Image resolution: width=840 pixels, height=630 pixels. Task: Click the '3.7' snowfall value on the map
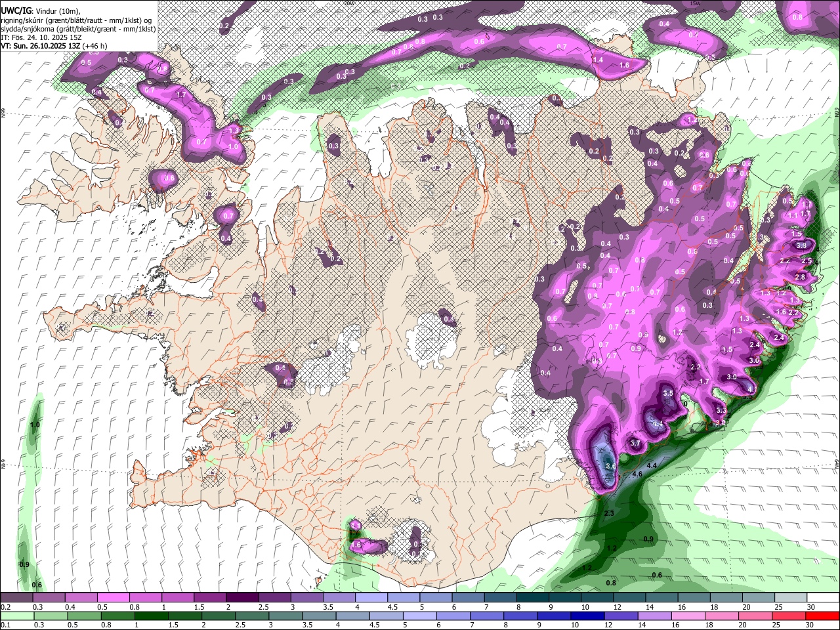click(x=635, y=444)
